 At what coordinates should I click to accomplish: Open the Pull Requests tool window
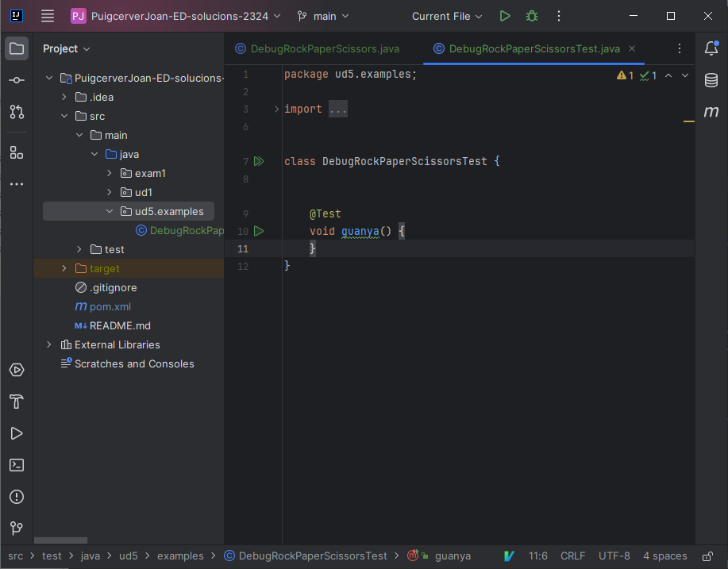(17, 112)
